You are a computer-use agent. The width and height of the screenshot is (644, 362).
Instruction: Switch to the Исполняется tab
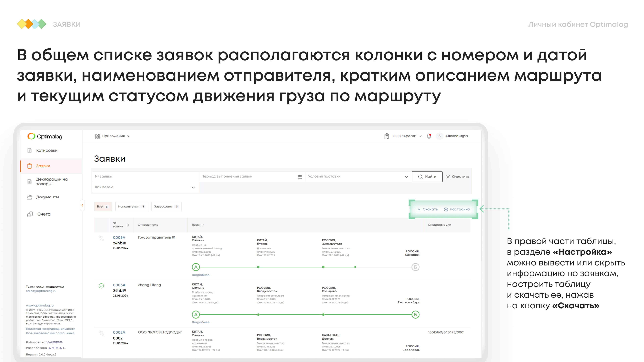(x=131, y=207)
